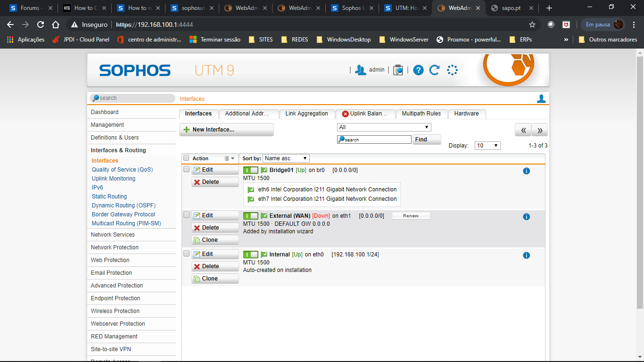Toggle the External (WAN) interface switch
Viewport: 644px width, 362px height.
click(251, 216)
